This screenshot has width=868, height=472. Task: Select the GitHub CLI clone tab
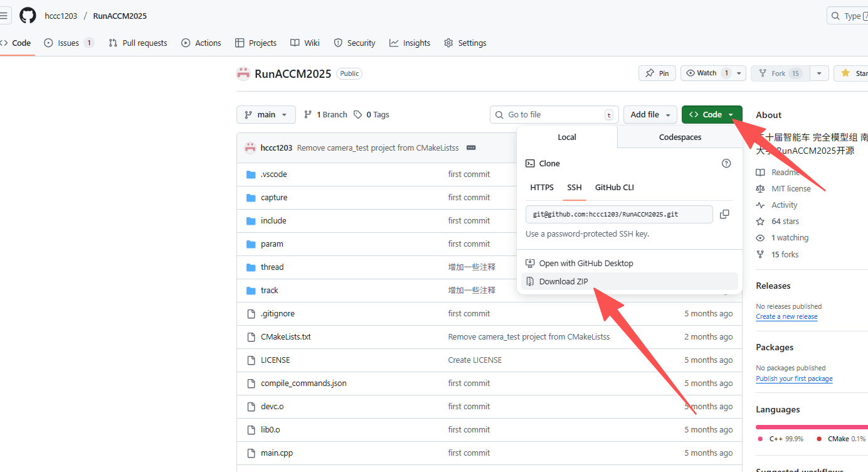(614, 188)
